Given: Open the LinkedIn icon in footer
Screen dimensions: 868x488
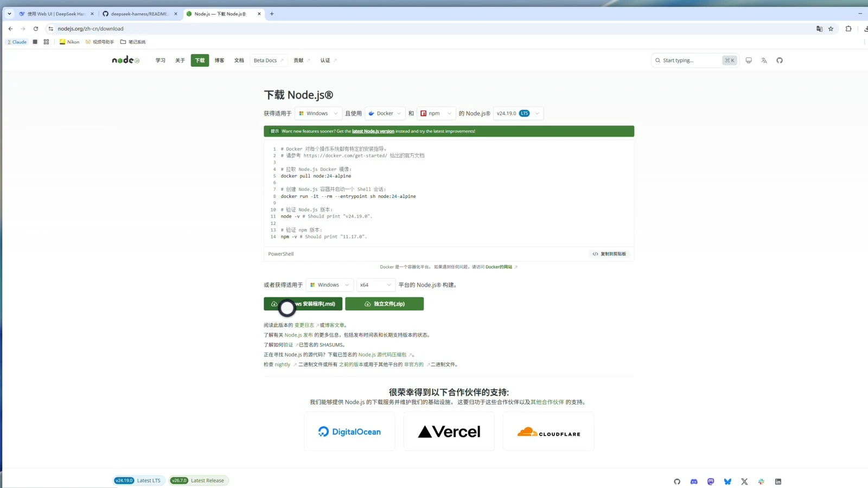Looking at the screenshot, I should click(x=778, y=481).
